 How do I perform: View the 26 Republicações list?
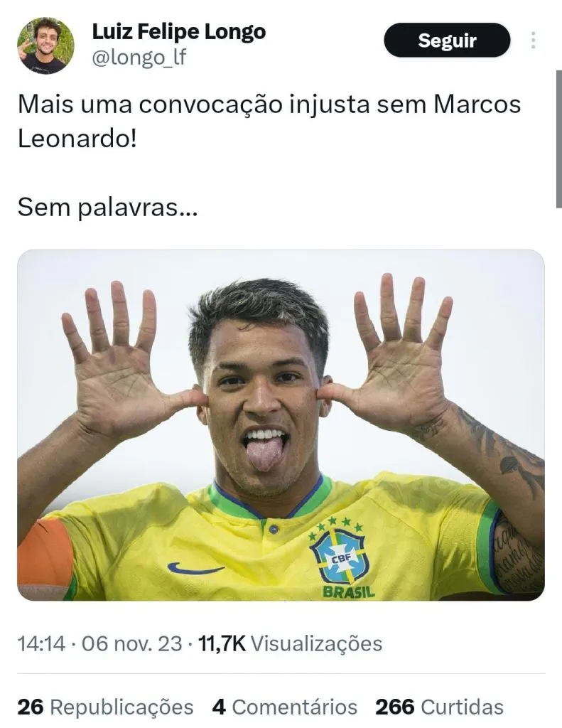105,707
